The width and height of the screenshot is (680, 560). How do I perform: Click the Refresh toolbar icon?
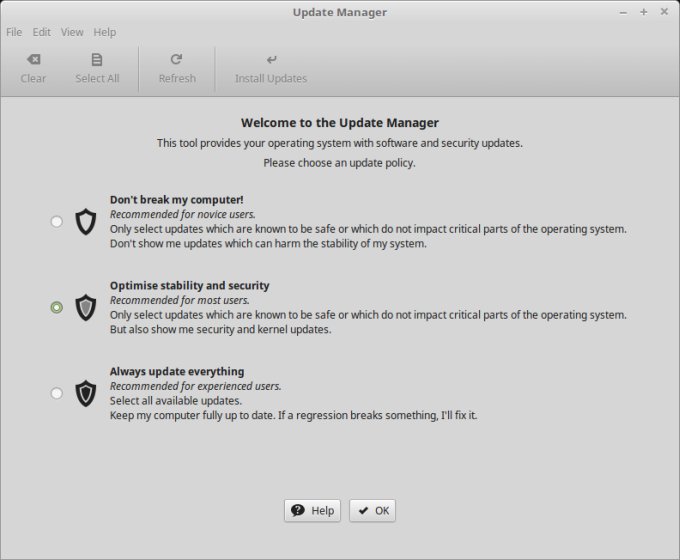pos(177,59)
